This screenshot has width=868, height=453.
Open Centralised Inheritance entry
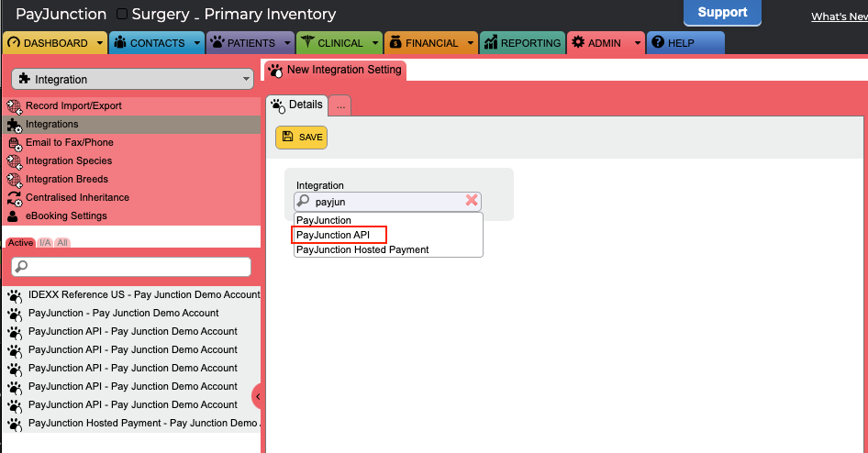(132, 197)
